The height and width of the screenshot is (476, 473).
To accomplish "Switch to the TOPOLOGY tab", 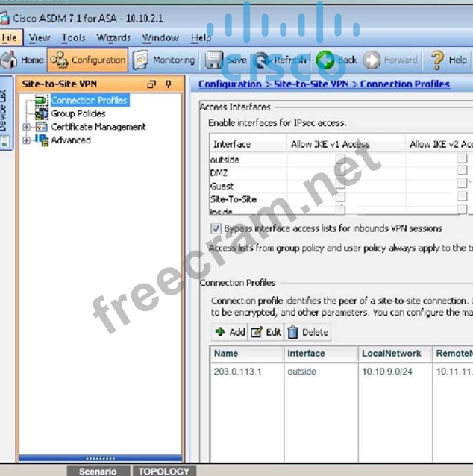I will pos(164,471).
